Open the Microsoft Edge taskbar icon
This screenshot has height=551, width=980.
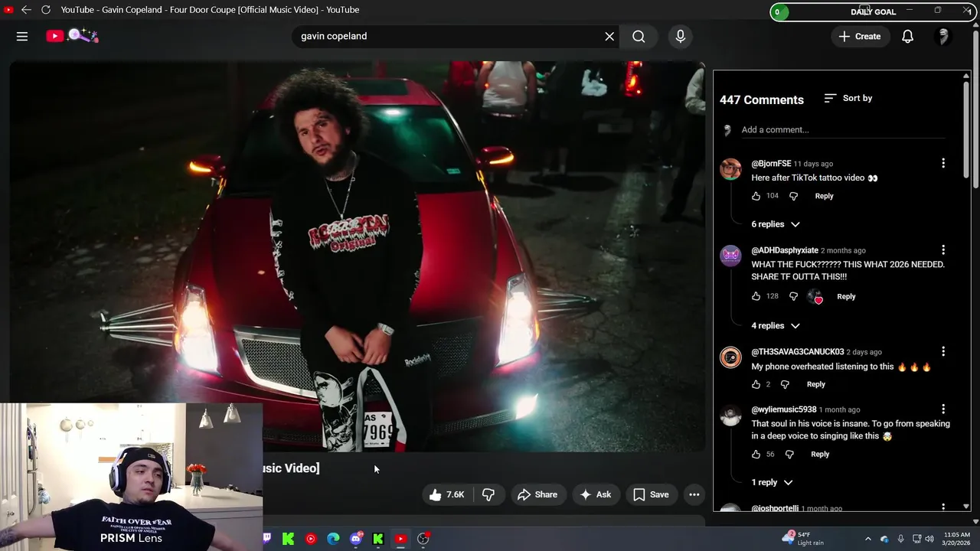tap(333, 539)
